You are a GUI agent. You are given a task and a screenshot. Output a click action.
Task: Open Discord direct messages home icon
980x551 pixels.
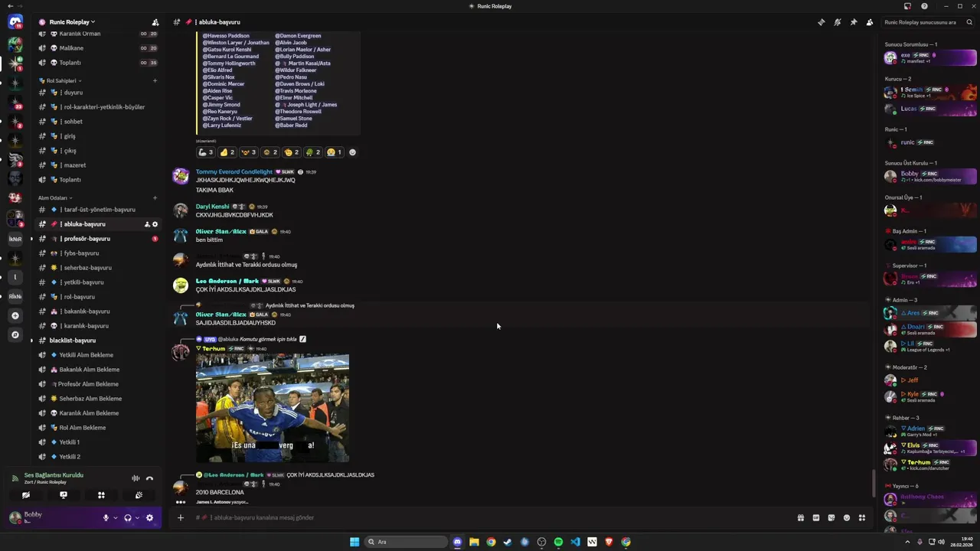(x=15, y=21)
